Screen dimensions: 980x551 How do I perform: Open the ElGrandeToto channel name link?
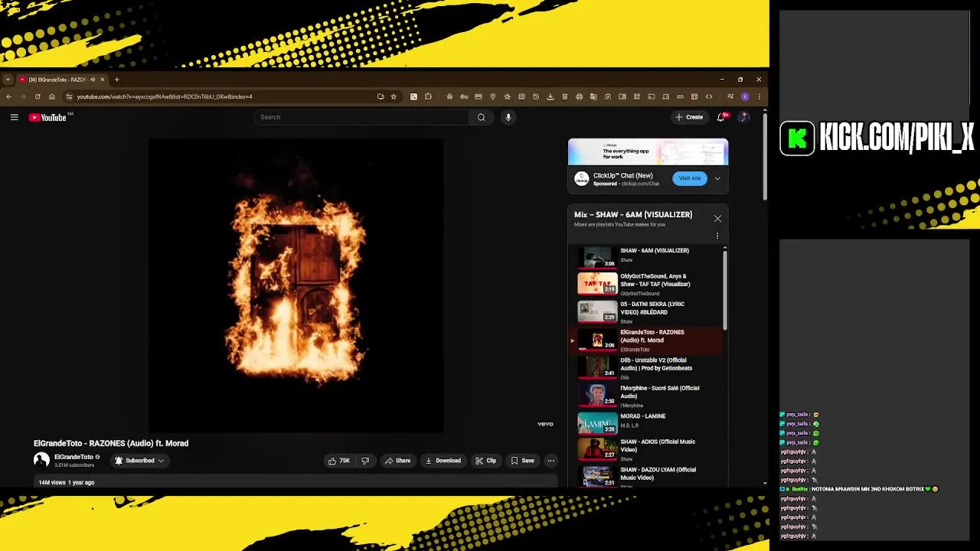click(73, 457)
